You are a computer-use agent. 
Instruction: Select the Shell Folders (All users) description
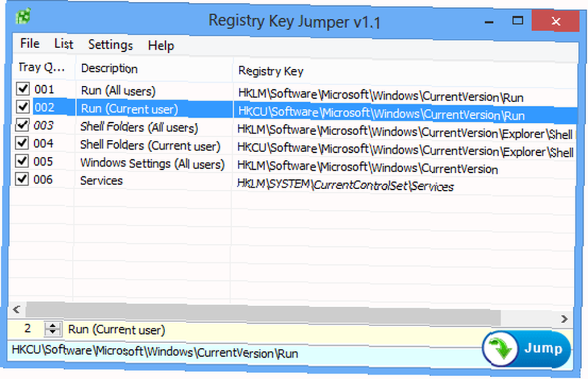139,127
